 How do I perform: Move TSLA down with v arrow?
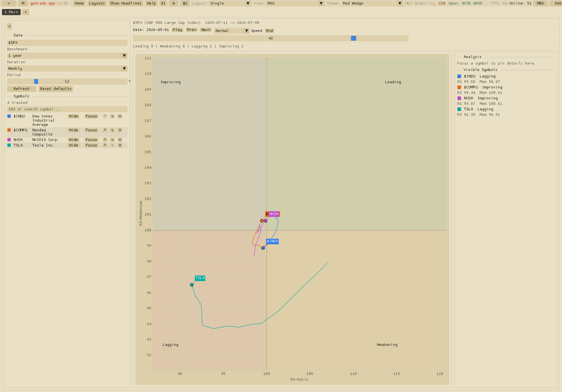click(x=112, y=145)
